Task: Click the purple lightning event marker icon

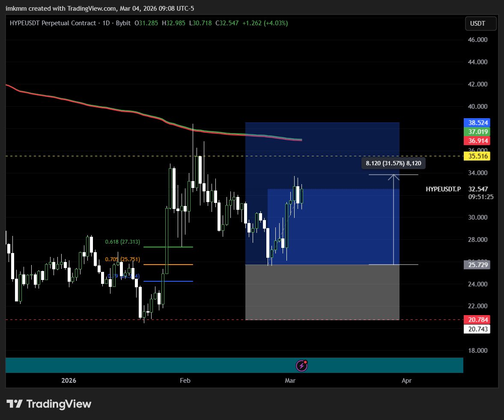Action: click(x=301, y=365)
